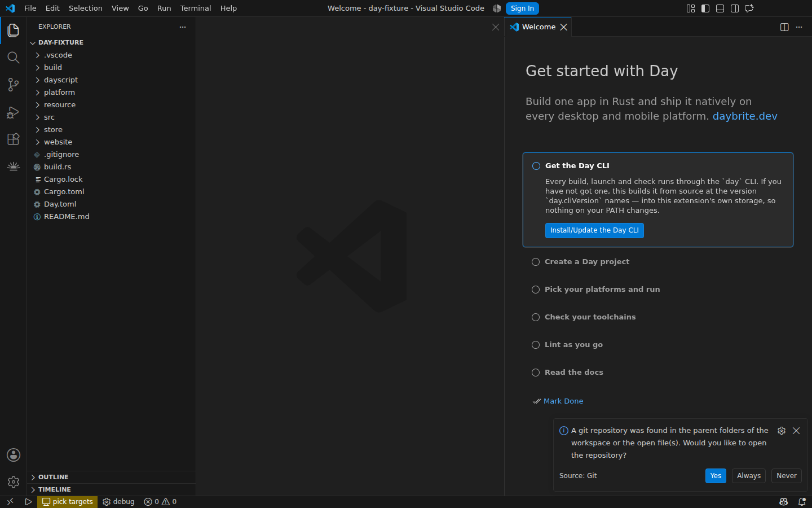
Task: Select the Check your toolchains step
Action: (658, 317)
